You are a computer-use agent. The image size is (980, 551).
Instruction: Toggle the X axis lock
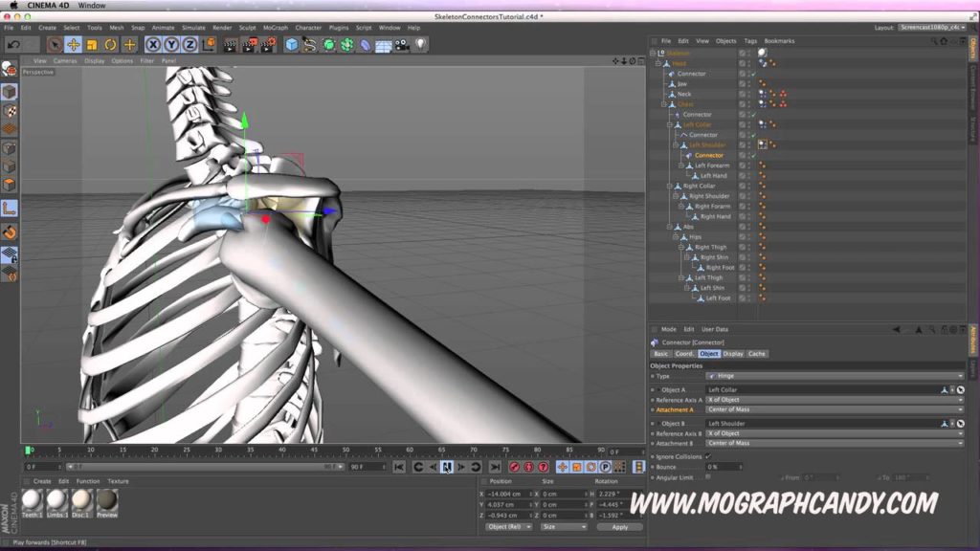(152, 45)
